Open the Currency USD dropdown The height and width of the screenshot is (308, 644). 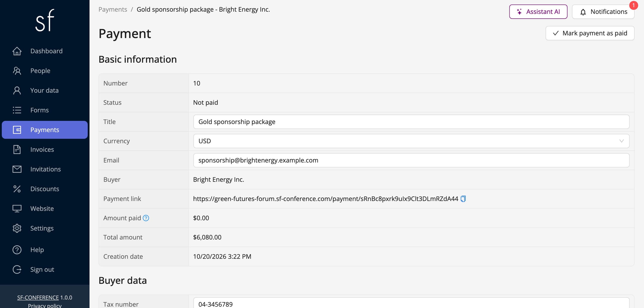(411, 141)
